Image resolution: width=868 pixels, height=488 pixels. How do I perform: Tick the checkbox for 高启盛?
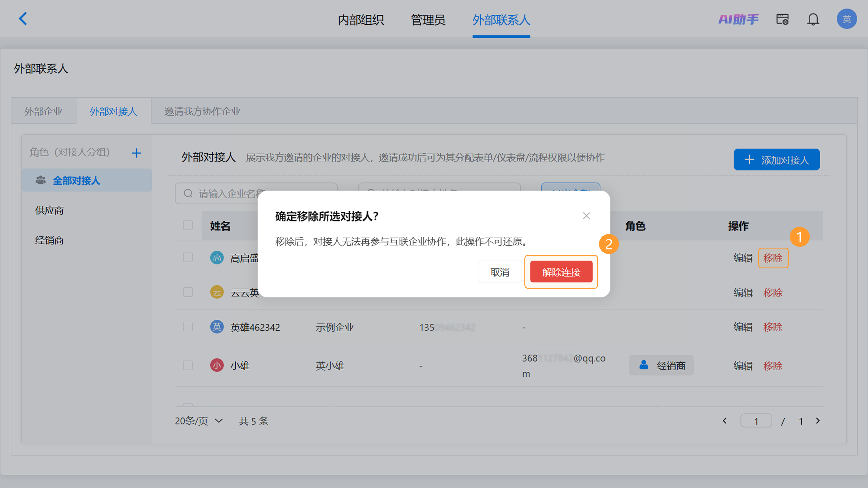click(188, 258)
